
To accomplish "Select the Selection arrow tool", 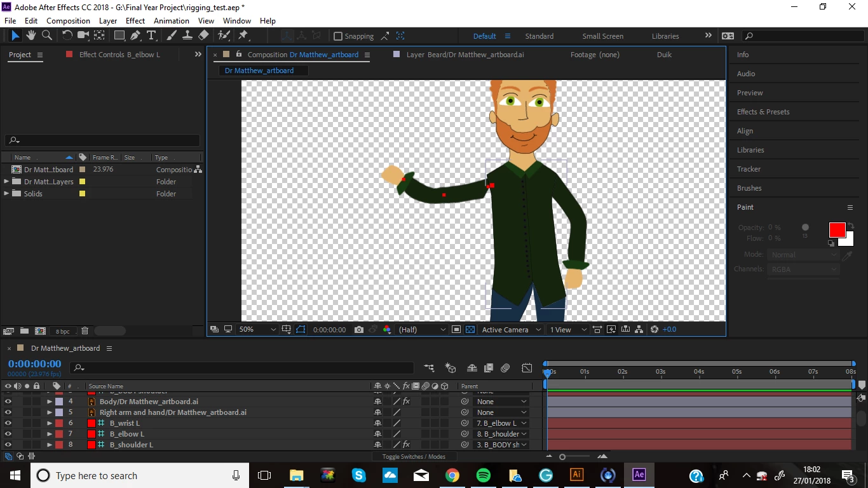I will coord(15,36).
